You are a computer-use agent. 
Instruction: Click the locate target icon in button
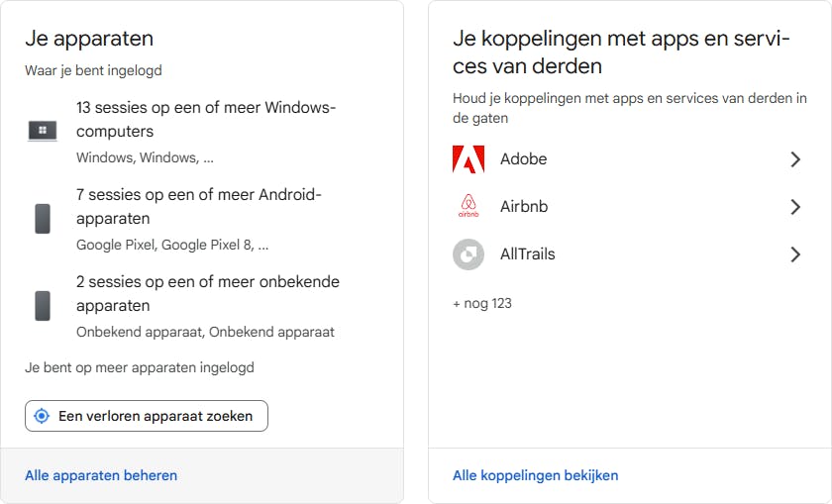[x=42, y=416]
